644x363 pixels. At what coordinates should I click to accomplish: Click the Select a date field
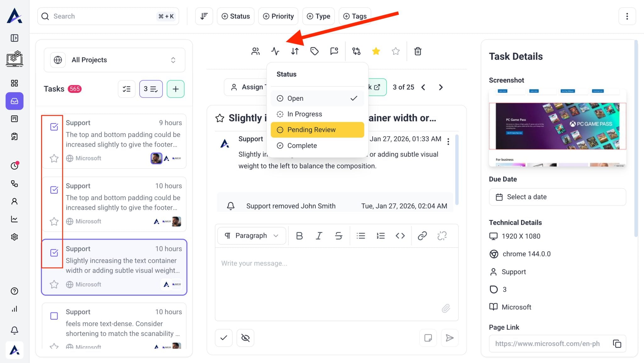click(x=557, y=197)
